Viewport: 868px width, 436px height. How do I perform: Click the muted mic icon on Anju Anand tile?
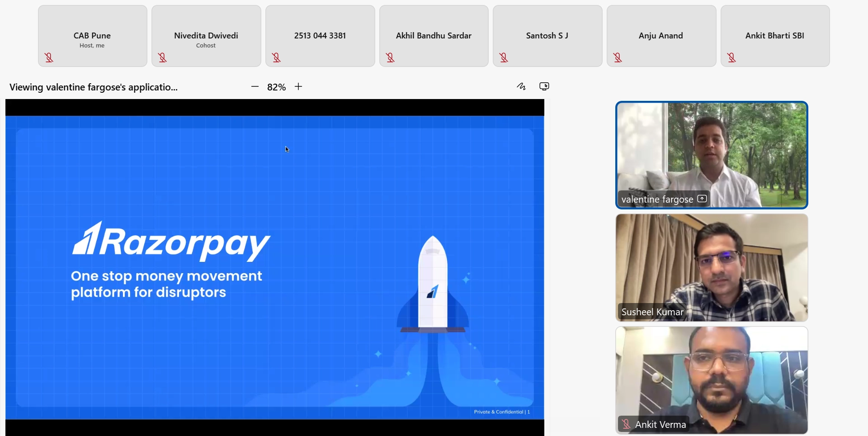(x=618, y=57)
